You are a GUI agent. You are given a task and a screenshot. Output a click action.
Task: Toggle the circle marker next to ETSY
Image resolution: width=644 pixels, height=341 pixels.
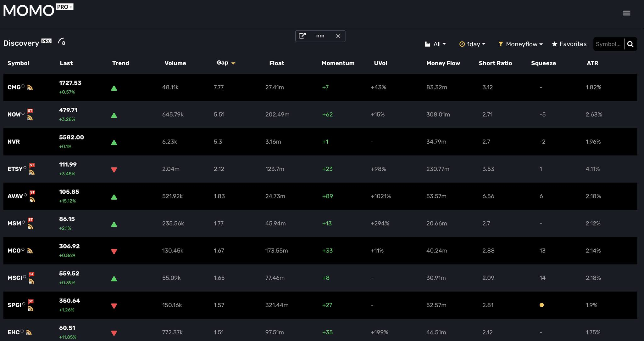click(x=25, y=168)
